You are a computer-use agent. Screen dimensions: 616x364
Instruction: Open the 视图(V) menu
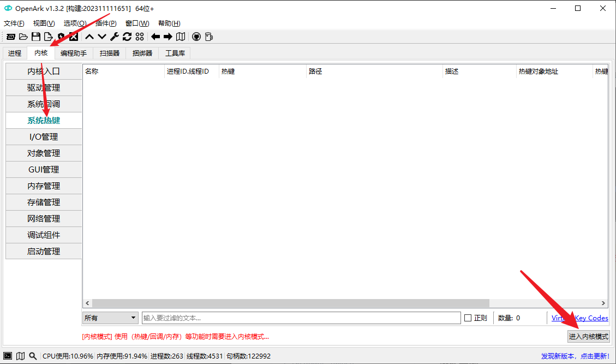click(44, 23)
